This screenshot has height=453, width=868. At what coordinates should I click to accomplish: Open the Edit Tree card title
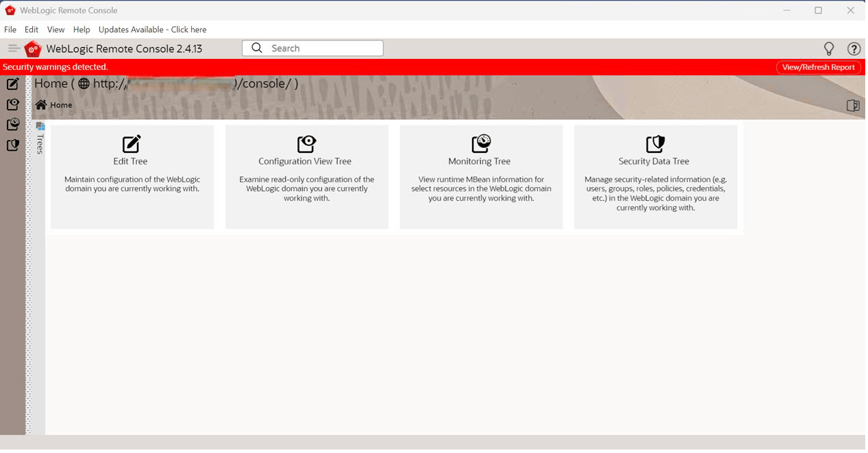(130, 161)
